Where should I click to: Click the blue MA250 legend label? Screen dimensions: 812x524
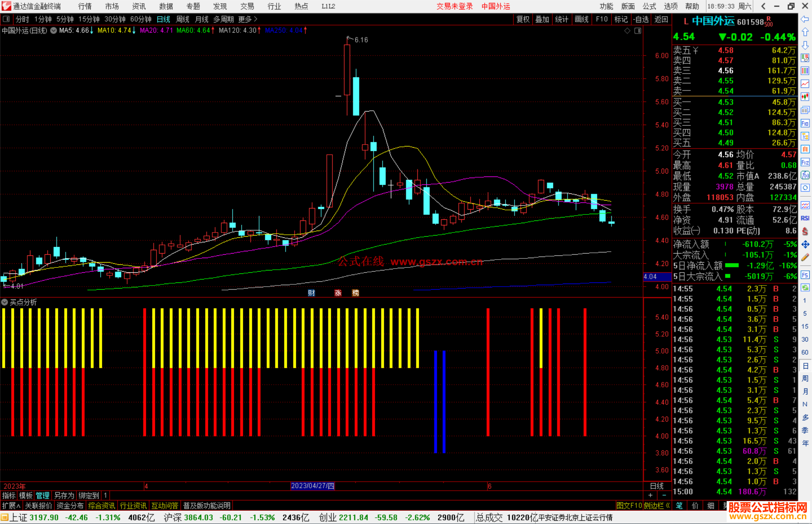284,31
